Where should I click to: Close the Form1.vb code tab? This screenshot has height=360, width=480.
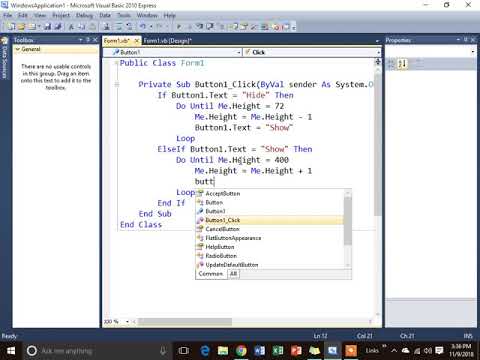[x=136, y=41]
